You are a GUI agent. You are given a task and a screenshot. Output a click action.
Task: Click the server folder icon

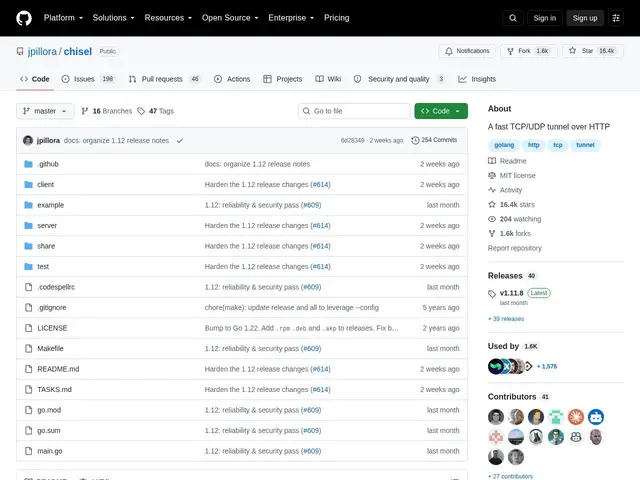(x=28, y=225)
